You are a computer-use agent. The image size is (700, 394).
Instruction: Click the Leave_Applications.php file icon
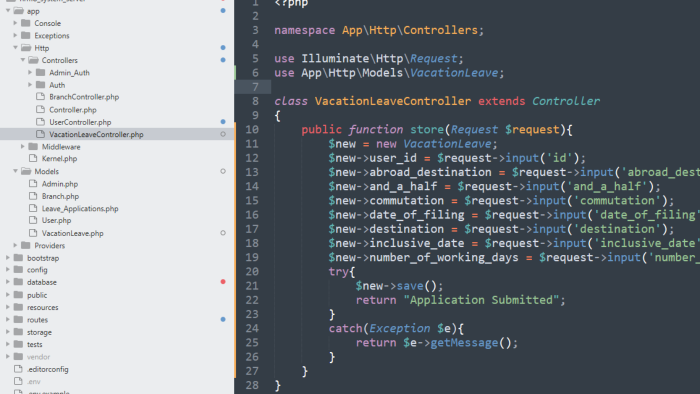(x=33, y=208)
